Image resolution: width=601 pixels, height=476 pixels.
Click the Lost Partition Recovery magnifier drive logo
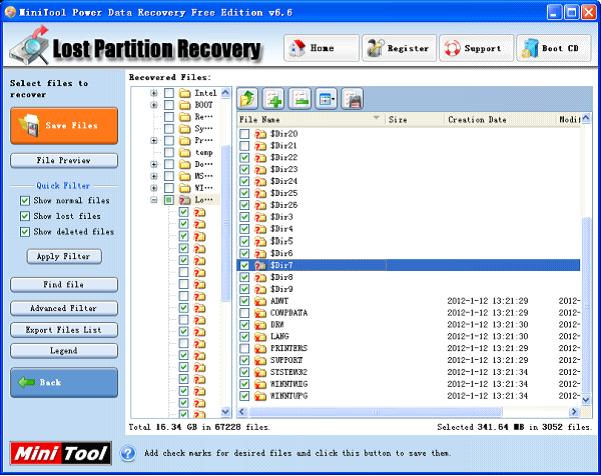(30, 45)
